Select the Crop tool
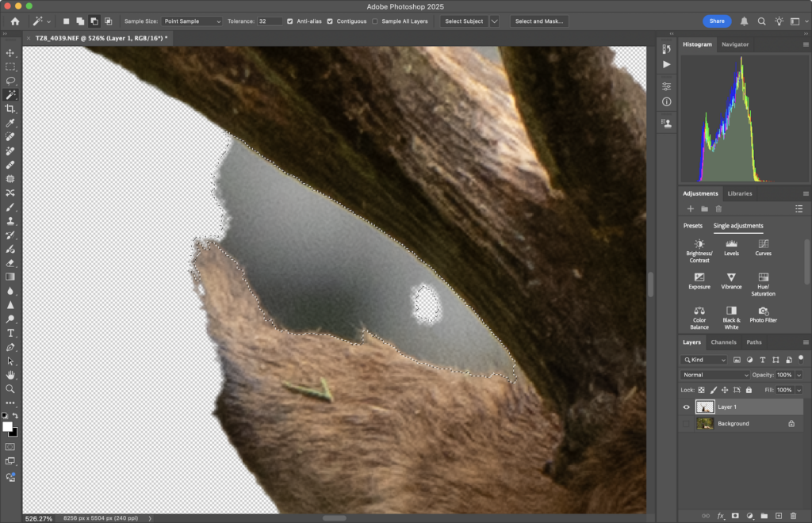 coord(10,109)
